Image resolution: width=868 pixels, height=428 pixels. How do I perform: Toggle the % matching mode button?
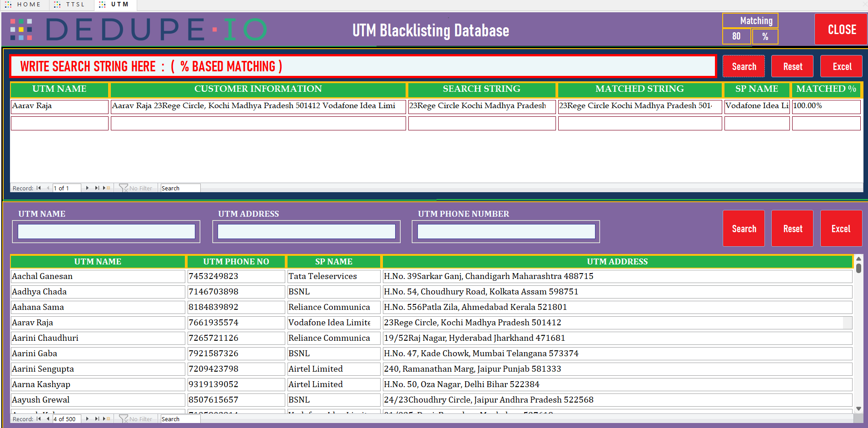(765, 36)
